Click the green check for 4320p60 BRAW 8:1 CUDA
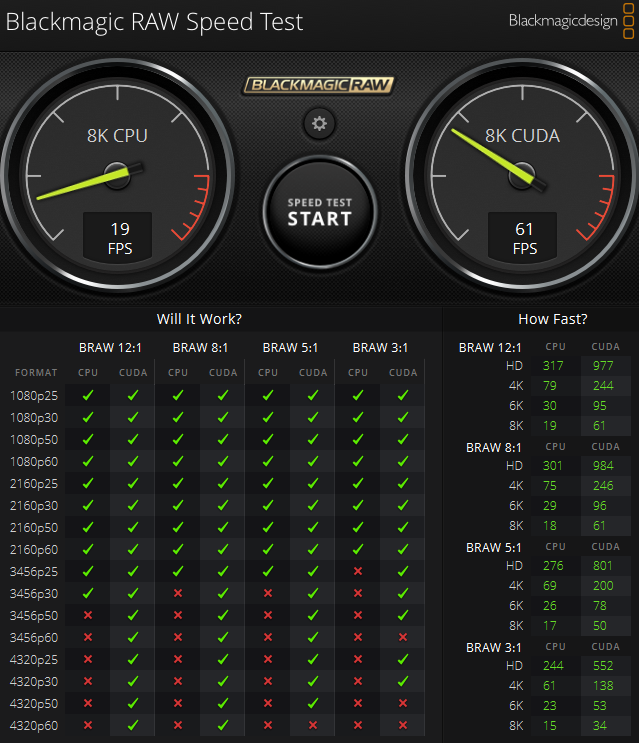Viewport: 639px width, 743px height. [x=223, y=725]
